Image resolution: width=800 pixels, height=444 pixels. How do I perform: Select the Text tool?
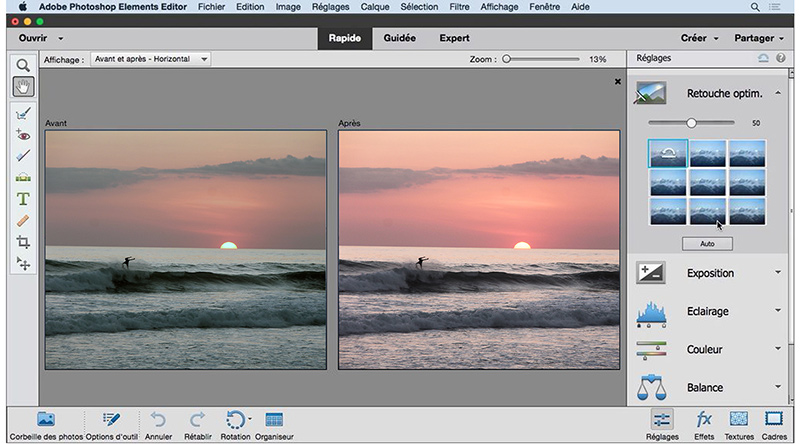click(22, 199)
